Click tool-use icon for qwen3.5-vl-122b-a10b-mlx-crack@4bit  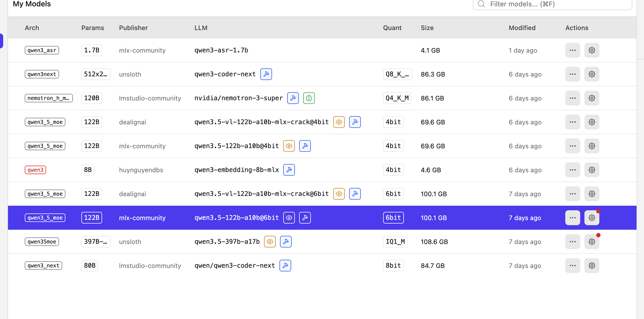[x=355, y=122]
